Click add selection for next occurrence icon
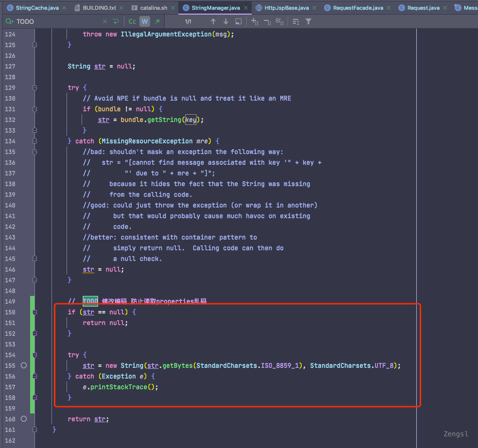The image size is (478, 448). 255,22
